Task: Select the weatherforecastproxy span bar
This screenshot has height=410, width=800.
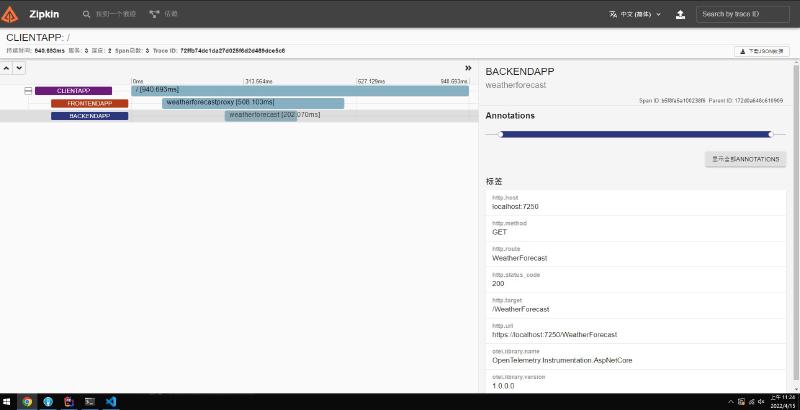Action: 252,103
